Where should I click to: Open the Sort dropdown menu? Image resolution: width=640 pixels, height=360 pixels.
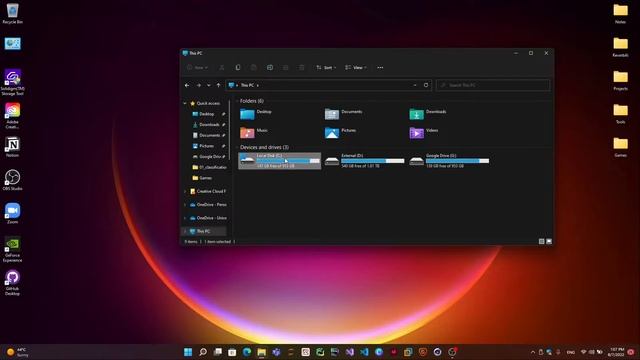click(326, 68)
